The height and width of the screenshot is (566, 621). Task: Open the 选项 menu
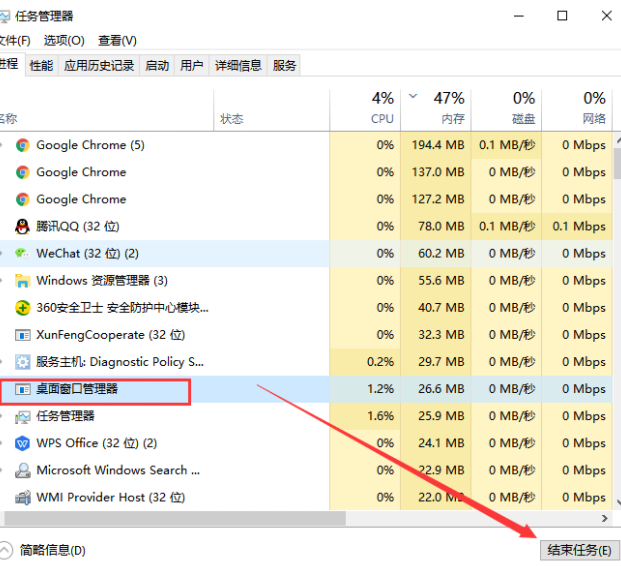[x=64, y=40]
